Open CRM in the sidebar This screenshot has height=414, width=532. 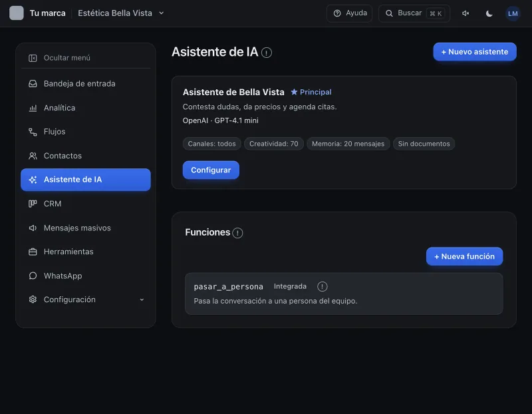[86, 204]
